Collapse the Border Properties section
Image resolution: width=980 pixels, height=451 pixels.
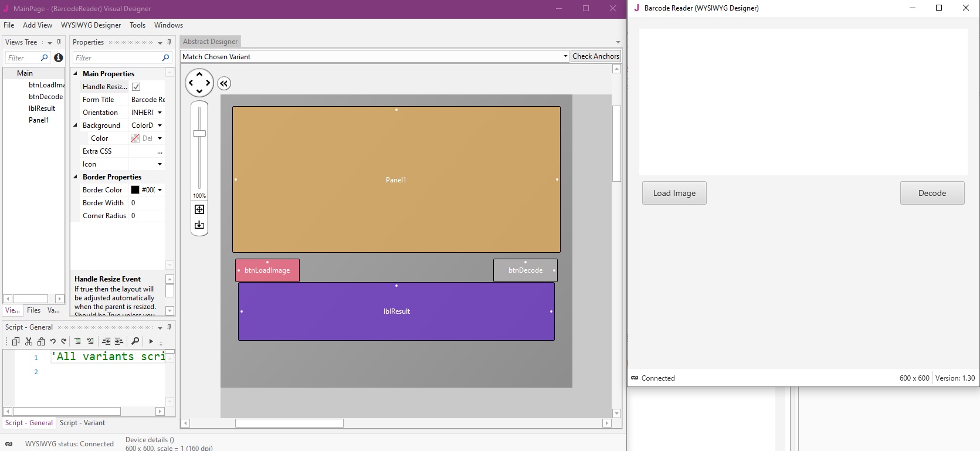point(75,177)
